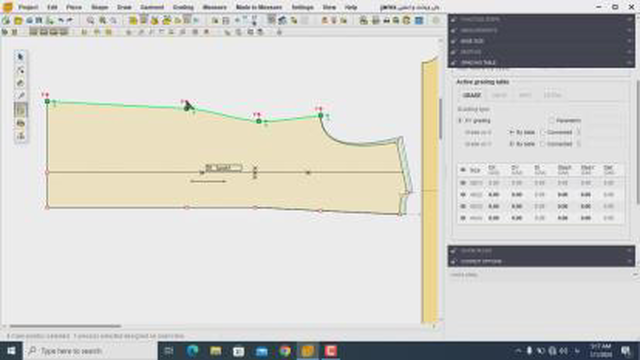The width and height of the screenshot is (640, 360).
Task: Click the right panel vertical scrollbar
Action: [x=638, y=143]
